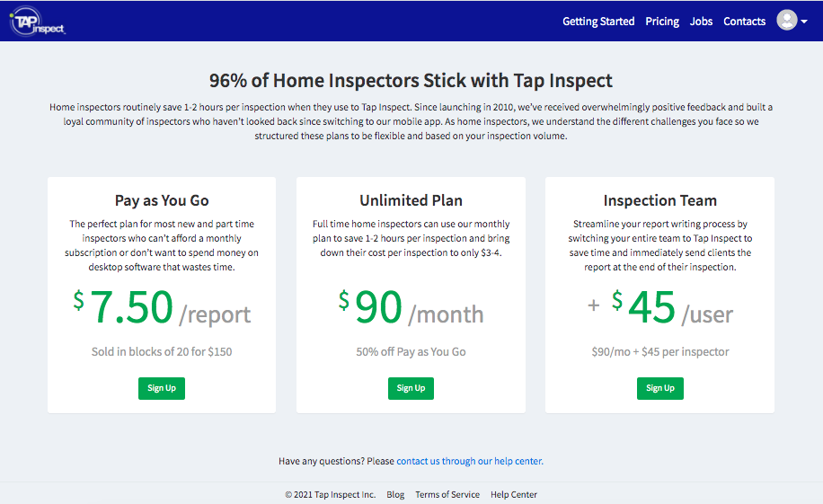Click the Unlimited Plan card title
This screenshot has width=823, height=504.
pyautogui.click(x=411, y=200)
